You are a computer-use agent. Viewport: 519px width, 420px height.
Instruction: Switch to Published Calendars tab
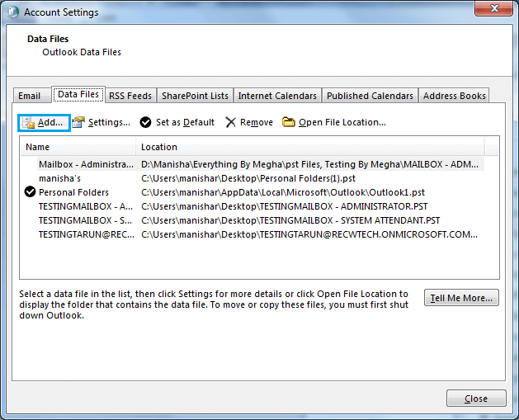[x=370, y=96]
